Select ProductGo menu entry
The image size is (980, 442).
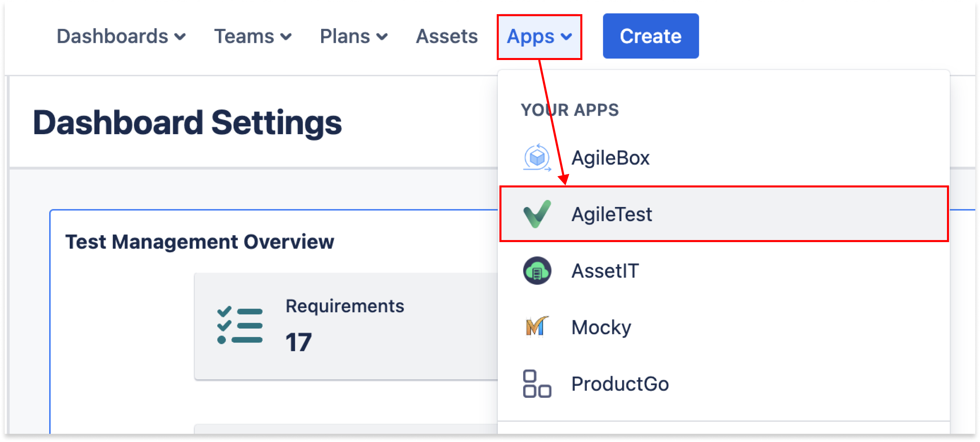620,384
